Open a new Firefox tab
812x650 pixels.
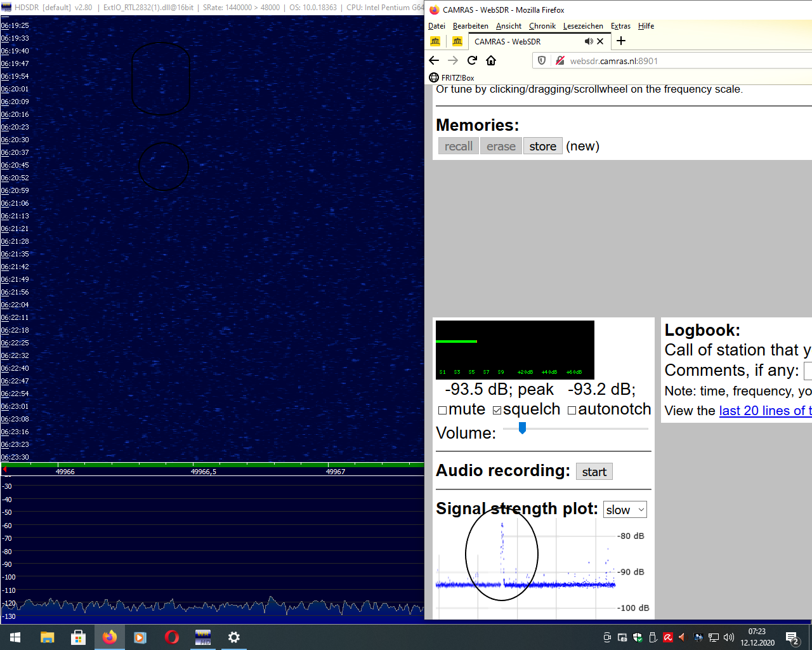[x=621, y=41]
